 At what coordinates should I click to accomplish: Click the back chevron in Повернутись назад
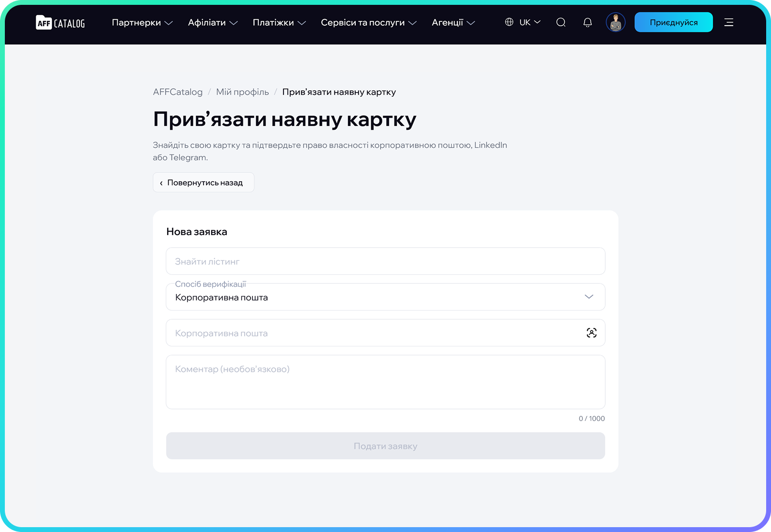[161, 183]
